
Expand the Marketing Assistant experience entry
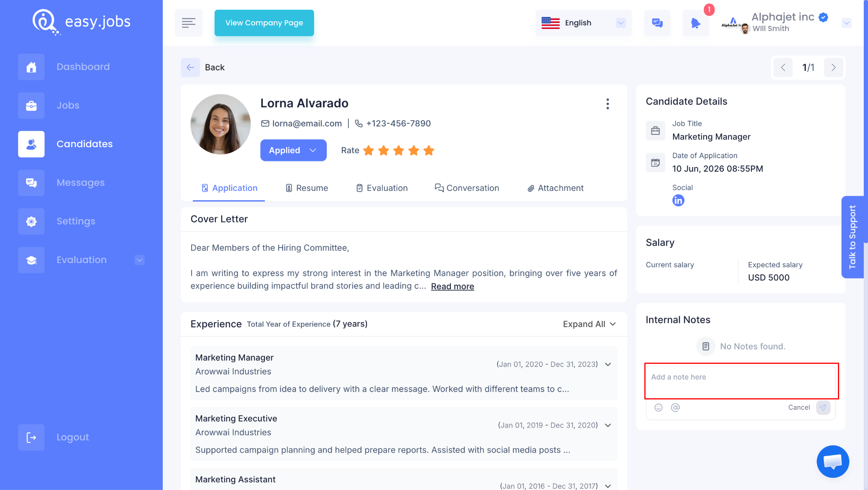[608, 486]
